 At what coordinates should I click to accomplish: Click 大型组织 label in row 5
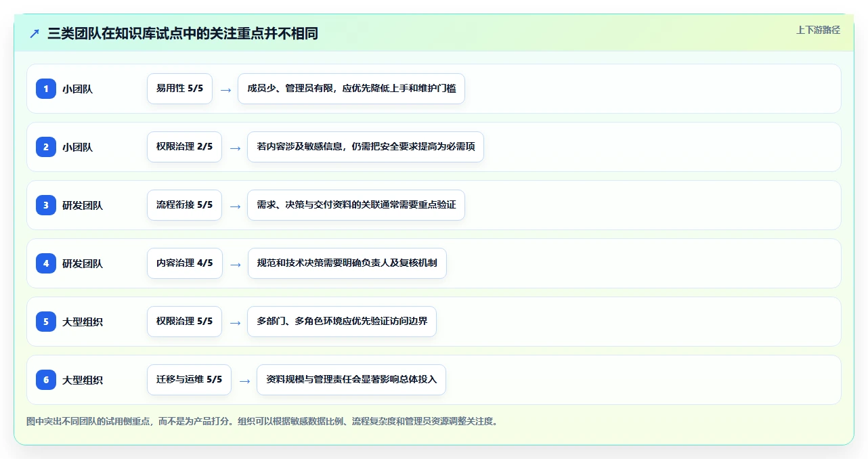[83, 322]
